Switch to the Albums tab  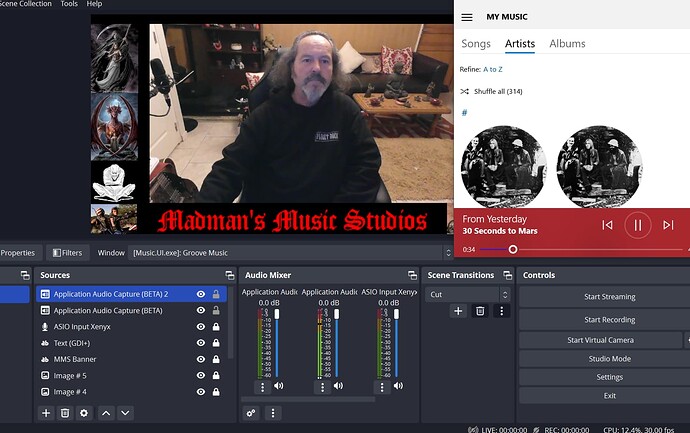(567, 44)
